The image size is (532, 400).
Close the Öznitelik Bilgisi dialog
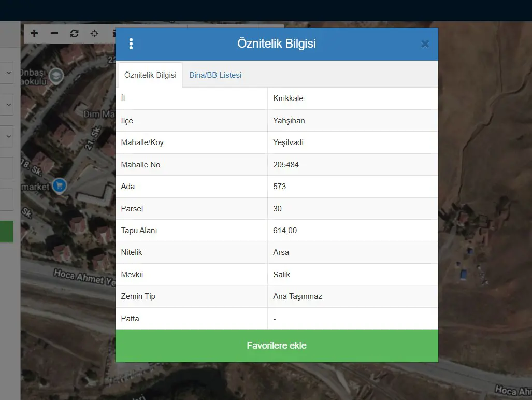click(x=425, y=44)
